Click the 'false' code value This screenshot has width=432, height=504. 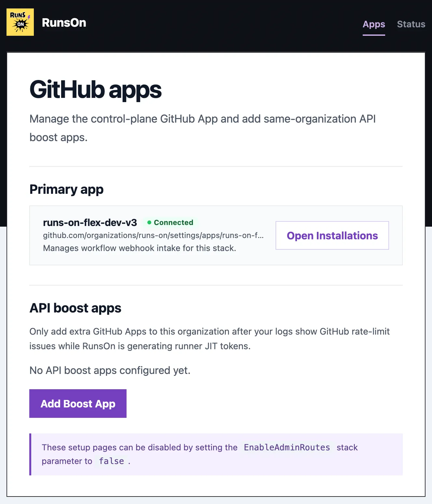pos(112,461)
